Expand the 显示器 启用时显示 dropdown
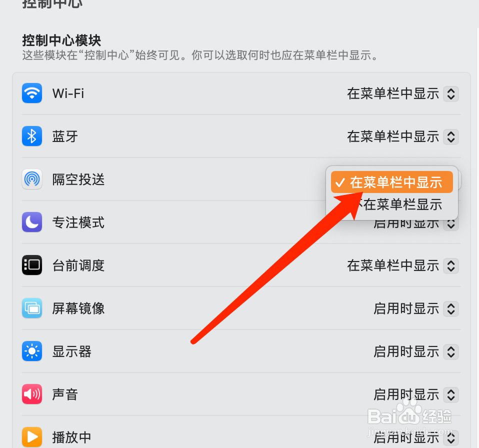This screenshot has height=448, width=479. coord(416,351)
